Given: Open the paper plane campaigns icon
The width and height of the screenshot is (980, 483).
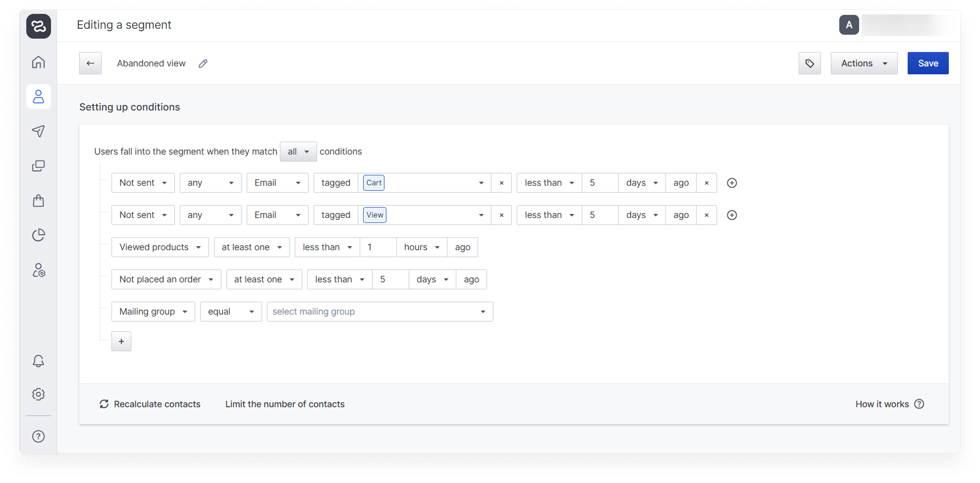Looking at the screenshot, I should (x=39, y=131).
